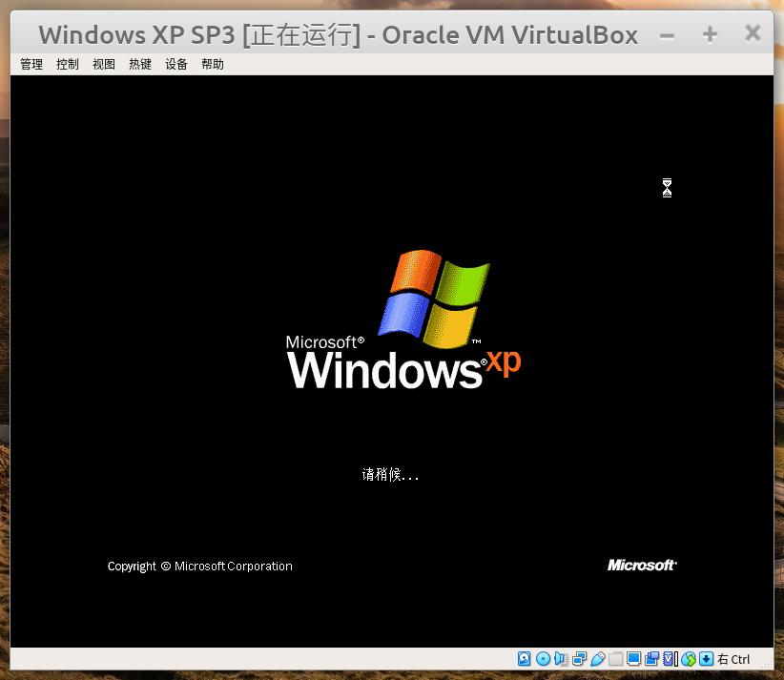Click the virtualization features status icon
The image size is (784, 680).
[x=670, y=658]
